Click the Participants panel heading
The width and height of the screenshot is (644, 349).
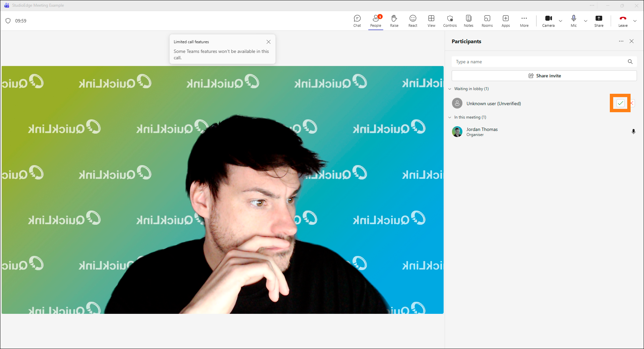[x=466, y=41]
